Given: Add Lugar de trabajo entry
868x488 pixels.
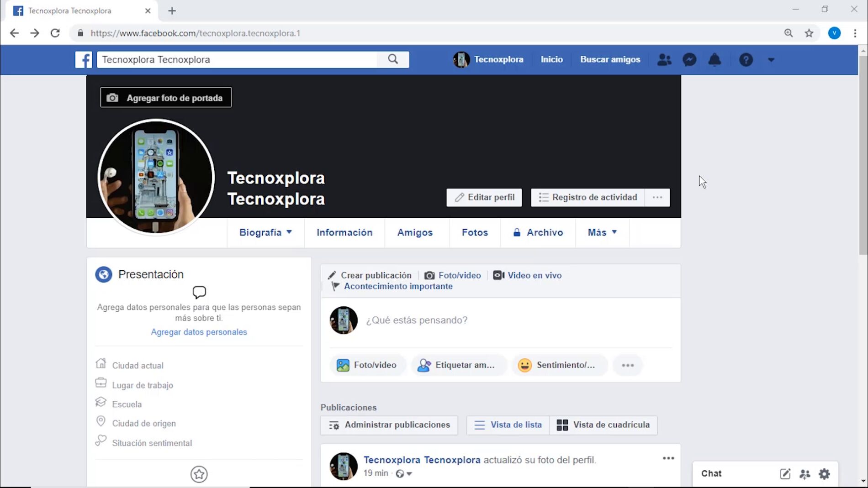Looking at the screenshot, I should click(x=143, y=385).
